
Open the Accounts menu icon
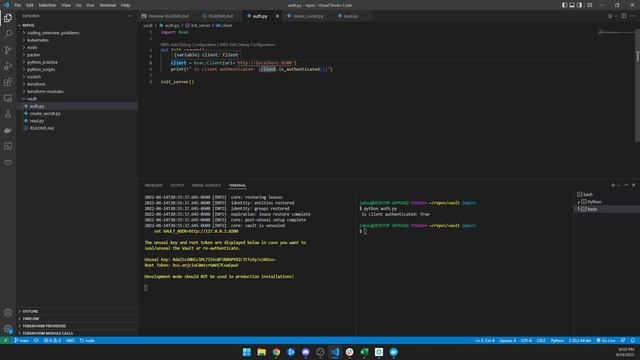[x=8, y=313]
